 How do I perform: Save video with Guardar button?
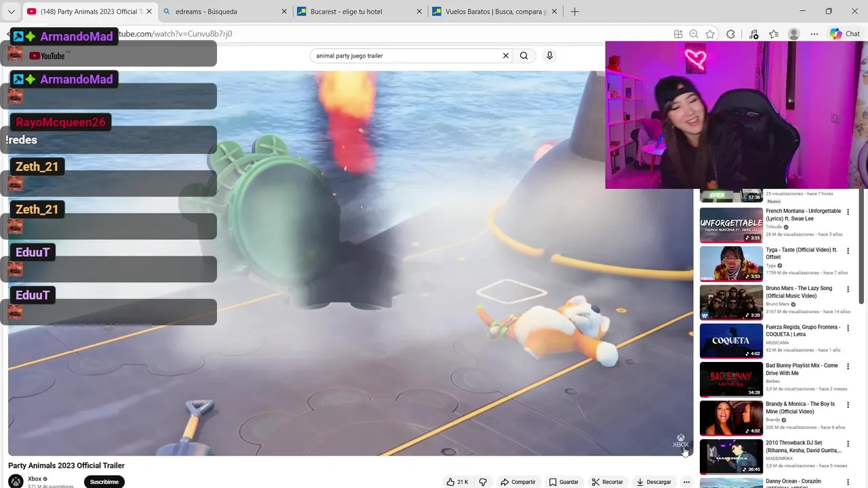click(x=564, y=482)
